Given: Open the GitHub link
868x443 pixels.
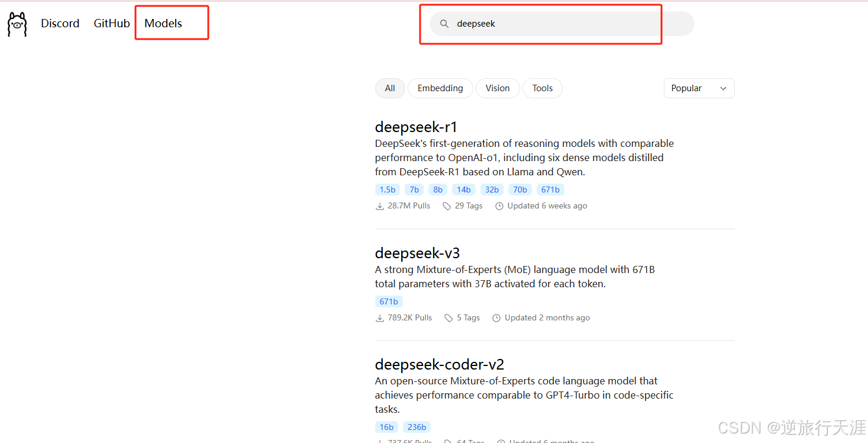Looking at the screenshot, I should (x=112, y=24).
